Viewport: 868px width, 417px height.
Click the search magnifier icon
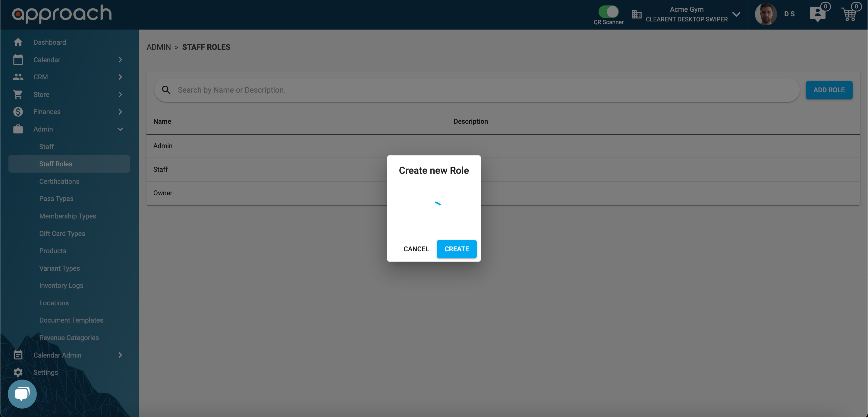coord(166,90)
